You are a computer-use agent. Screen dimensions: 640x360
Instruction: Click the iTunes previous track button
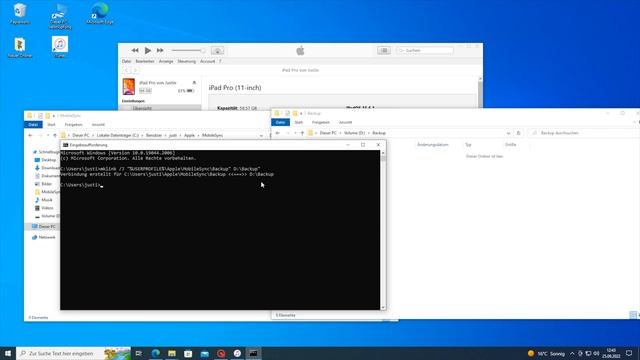click(x=135, y=50)
